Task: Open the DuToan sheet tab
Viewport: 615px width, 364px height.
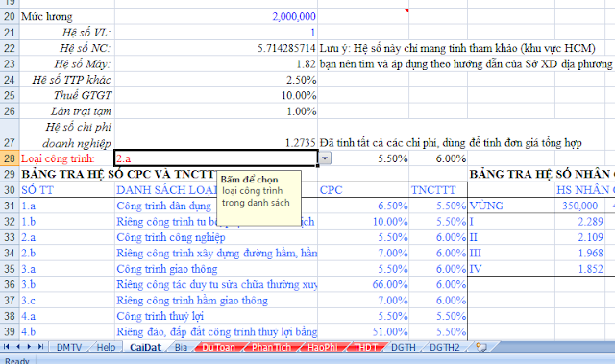Action: pyautogui.click(x=218, y=347)
